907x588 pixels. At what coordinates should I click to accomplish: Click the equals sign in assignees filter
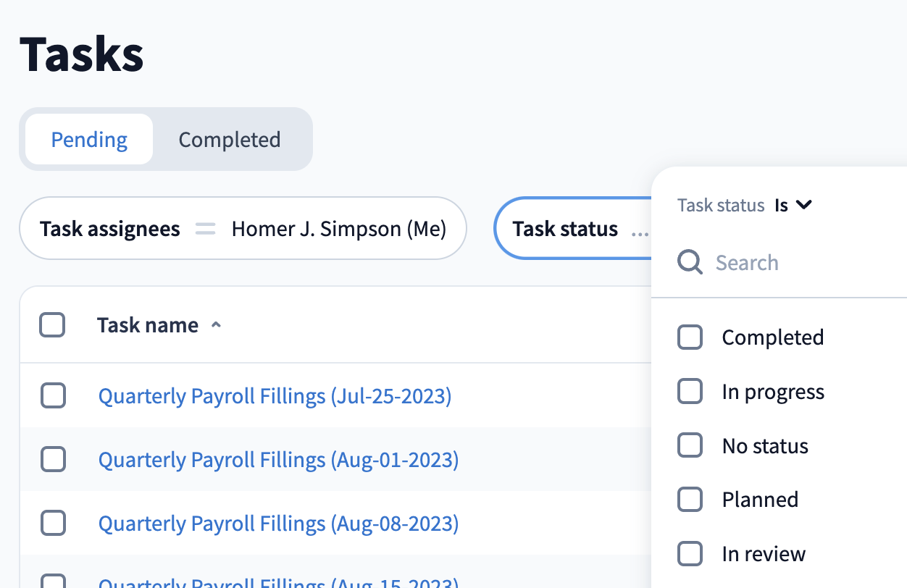(x=206, y=230)
